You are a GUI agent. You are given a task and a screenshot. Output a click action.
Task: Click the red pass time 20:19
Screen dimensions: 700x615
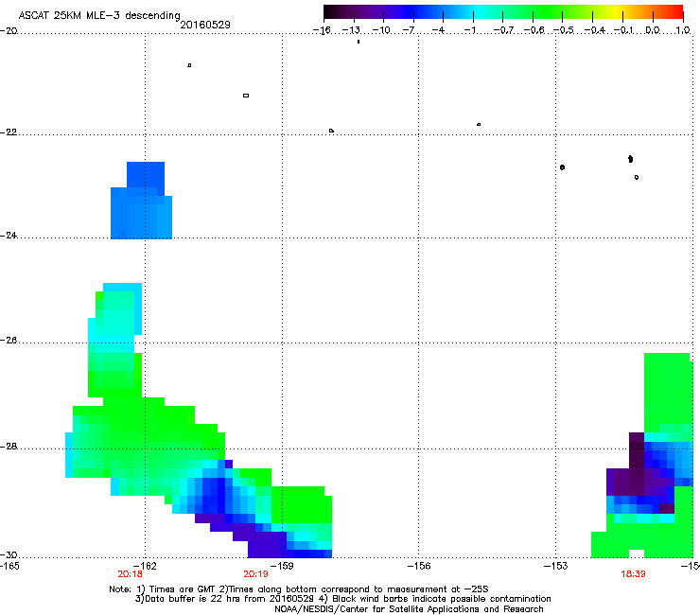point(255,574)
